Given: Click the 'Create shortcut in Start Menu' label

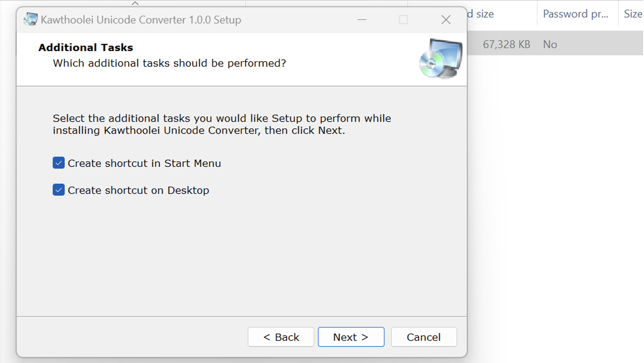Looking at the screenshot, I should [144, 163].
